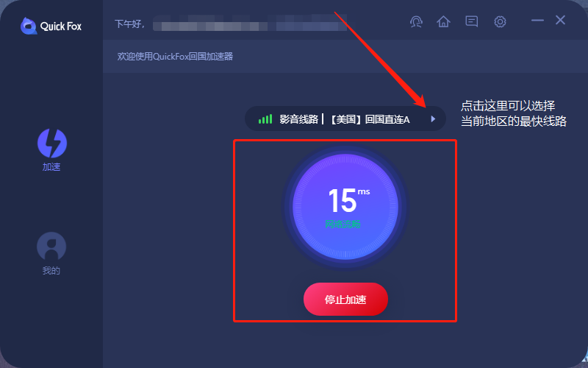Choose 【美国】回国直连A line entry
This screenshot has height=368, width=588.
pos(370,119)
